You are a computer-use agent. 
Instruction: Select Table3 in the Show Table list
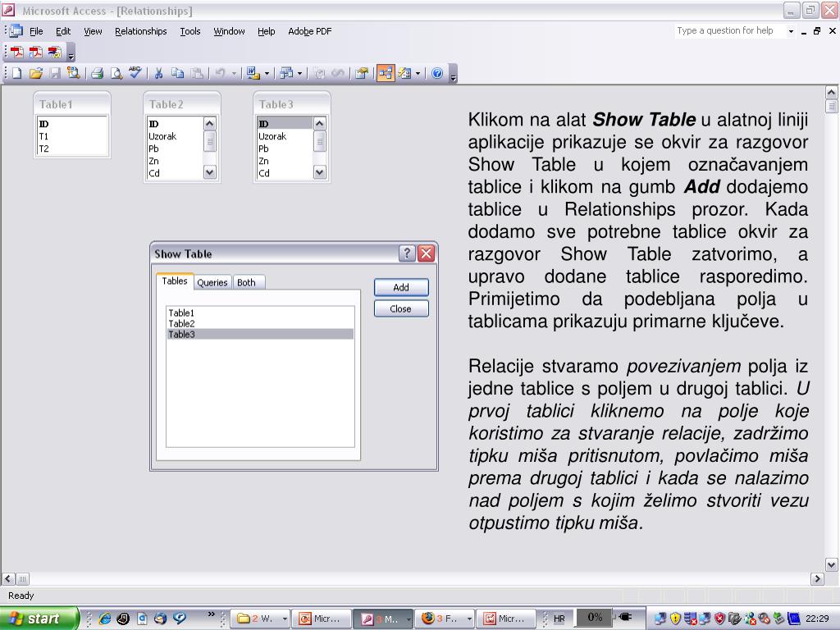(x=260, y=335)
